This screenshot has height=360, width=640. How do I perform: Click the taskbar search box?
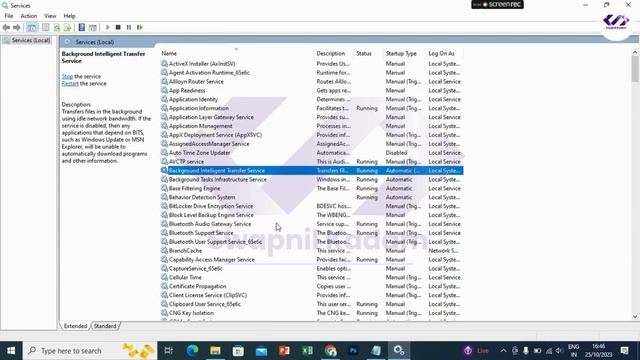(x=90, y=351)
